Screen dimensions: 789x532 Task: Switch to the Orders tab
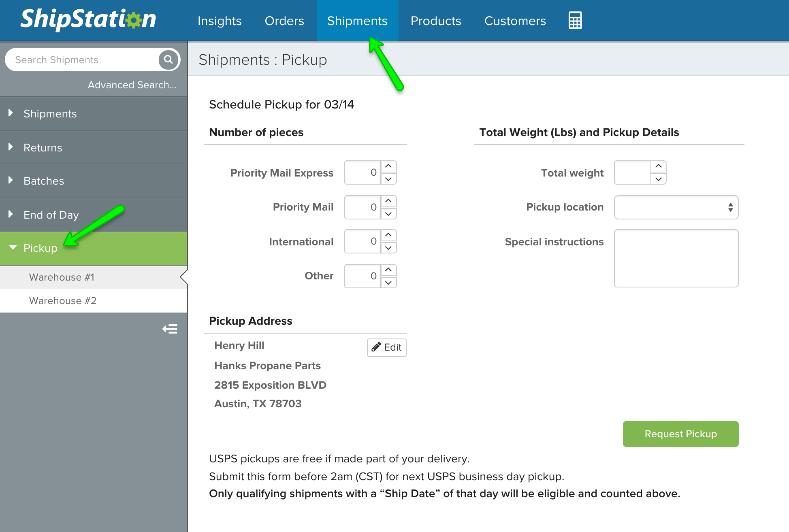[284, 21]
